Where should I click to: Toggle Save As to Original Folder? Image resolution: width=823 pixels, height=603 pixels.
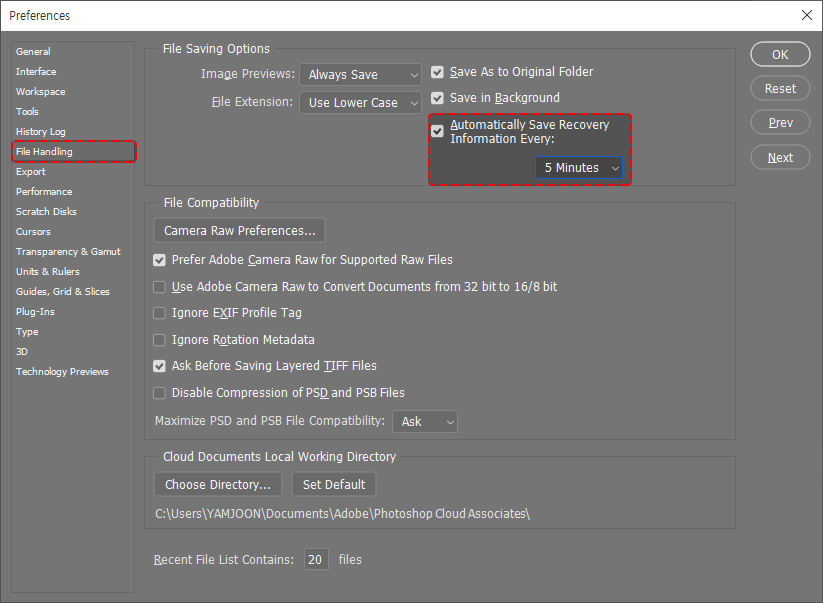(437, 72)
